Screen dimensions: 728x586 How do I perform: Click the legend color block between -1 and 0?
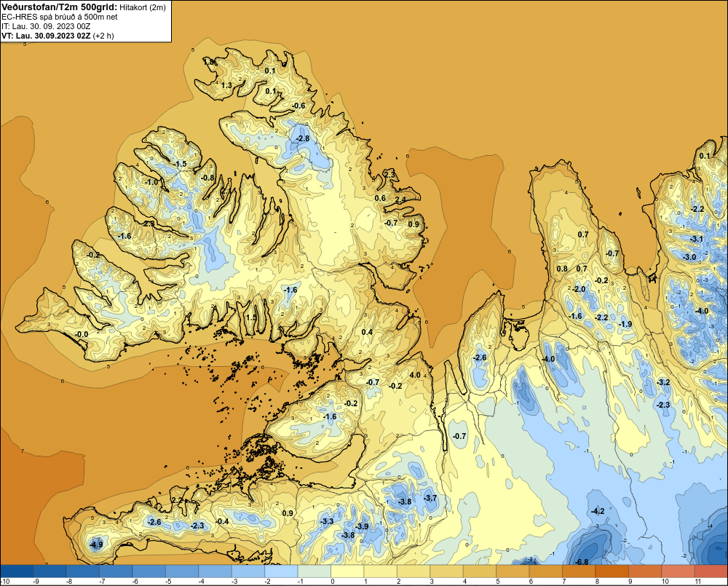[314, 570]
